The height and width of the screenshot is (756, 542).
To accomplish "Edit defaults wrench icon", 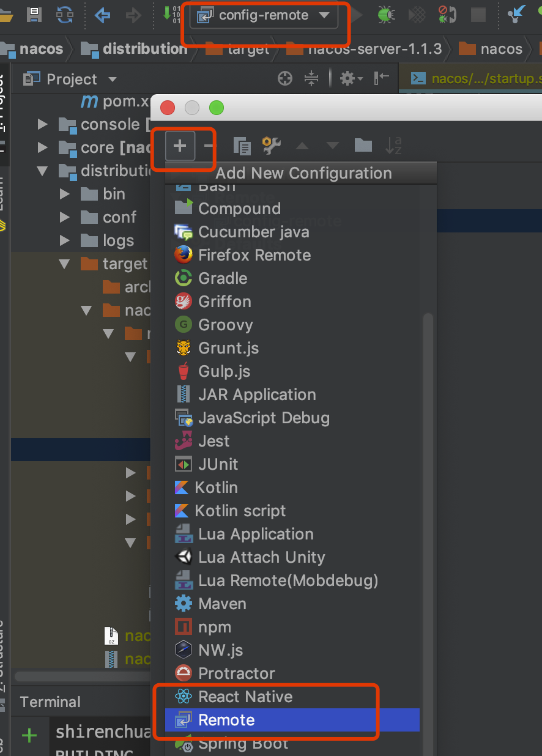I will 272,146.
